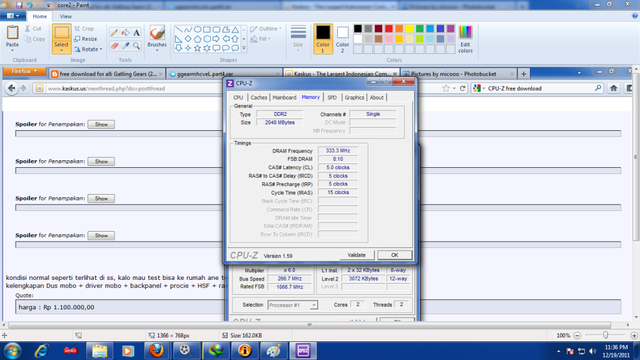Pick the green color swatch
The image size is (640, 360).
point(420,29)
